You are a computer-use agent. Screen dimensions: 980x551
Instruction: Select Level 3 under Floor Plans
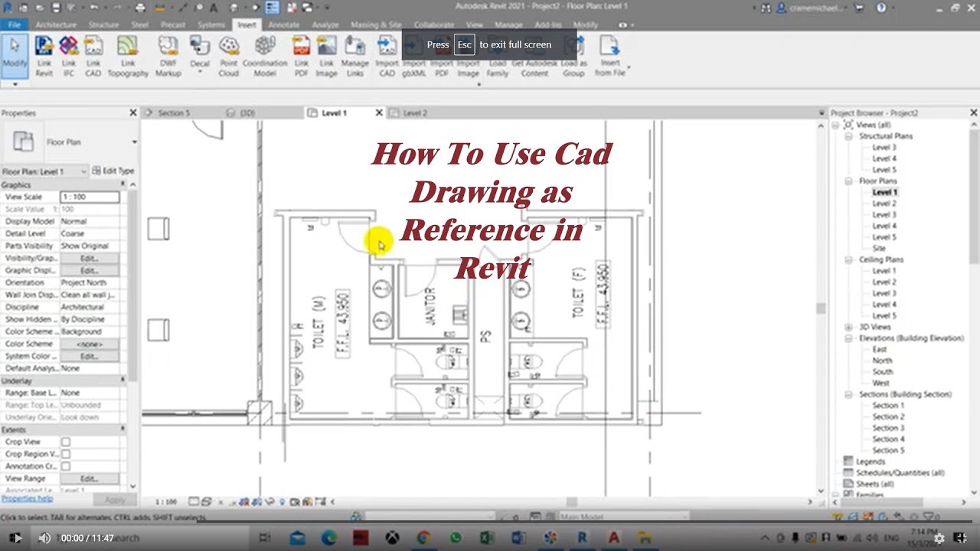884,215
